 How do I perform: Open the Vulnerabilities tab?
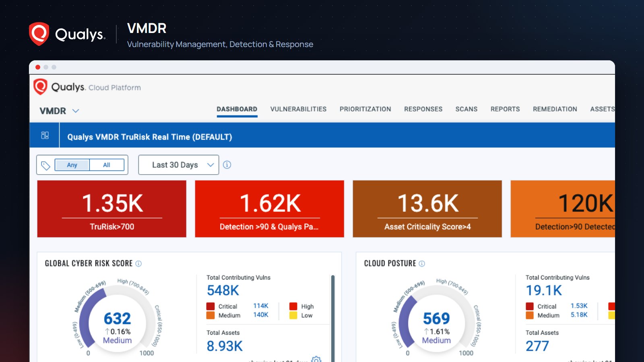298,109
